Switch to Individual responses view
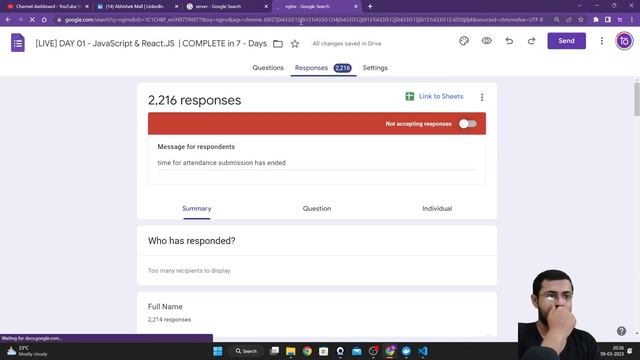The width and height of the screenshot is (640, 360). tap(437, 209)
